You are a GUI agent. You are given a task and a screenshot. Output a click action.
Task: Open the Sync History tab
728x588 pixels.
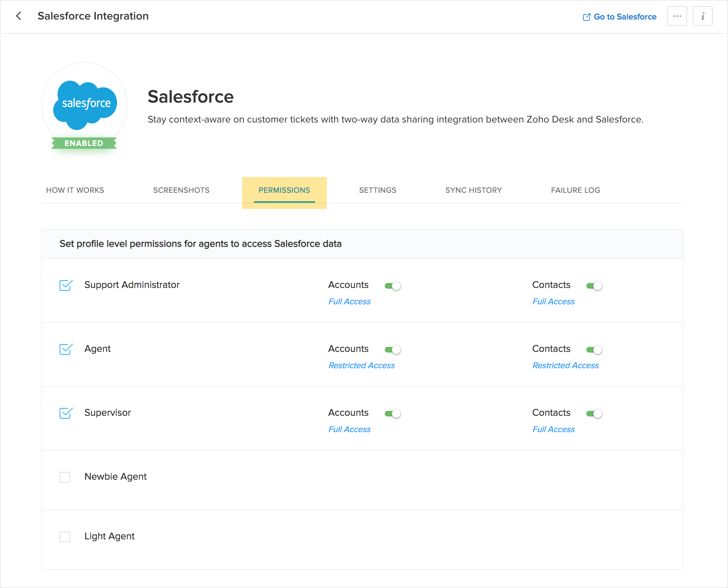tap(474, 190)
